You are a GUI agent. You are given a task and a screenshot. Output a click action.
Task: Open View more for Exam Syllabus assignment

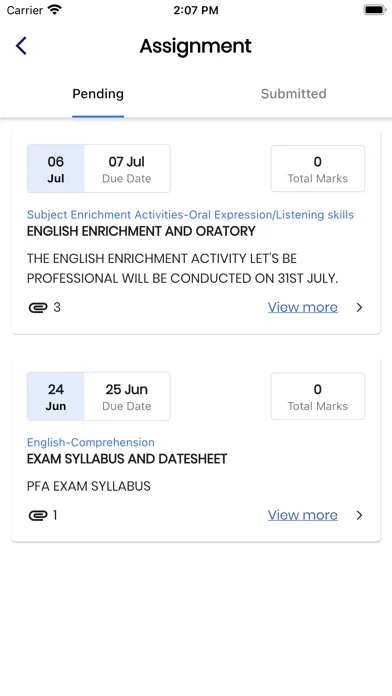pyautogui.click(x=303, y=515)
